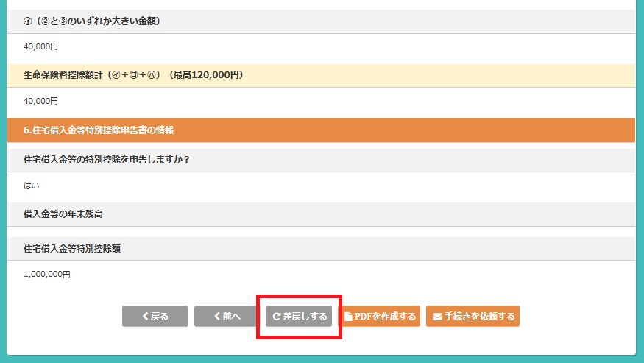Click the はい answer text
This screenshot has width=644, height=363.
coord(32,186)
